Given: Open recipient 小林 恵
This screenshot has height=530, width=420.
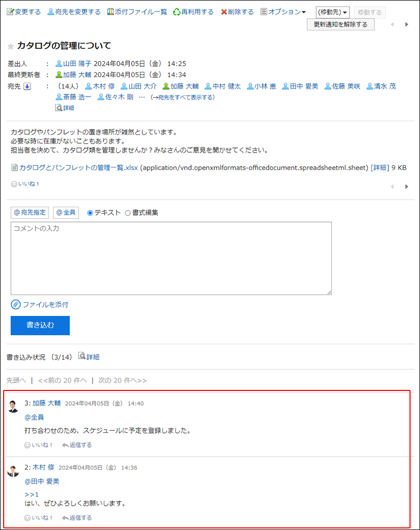Looking at the screenshot, I should (x=261, y=86).
